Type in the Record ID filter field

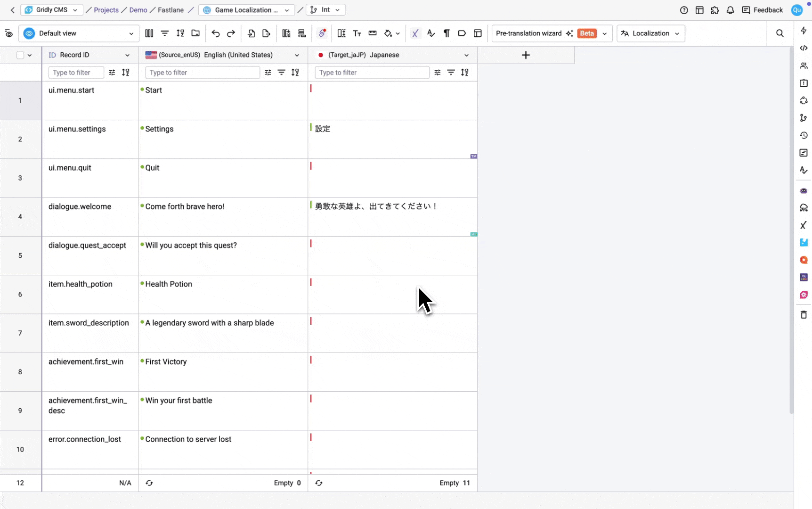click(x=75, y=72)
